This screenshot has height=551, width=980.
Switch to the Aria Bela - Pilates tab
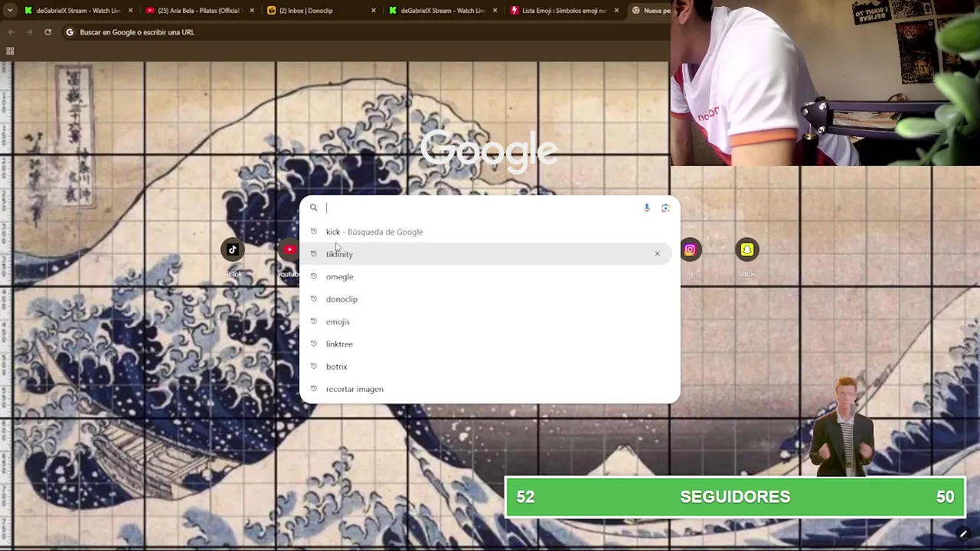tap(199, 11)
